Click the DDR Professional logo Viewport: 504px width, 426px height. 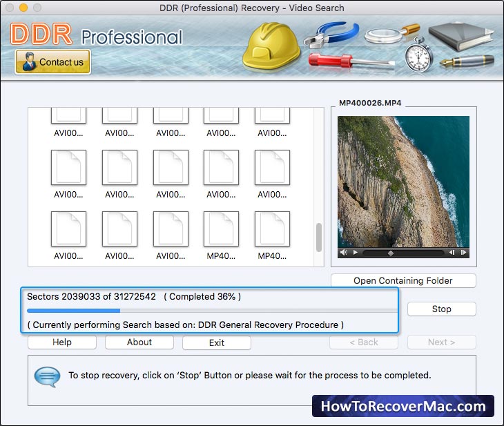tap(97, 35)
